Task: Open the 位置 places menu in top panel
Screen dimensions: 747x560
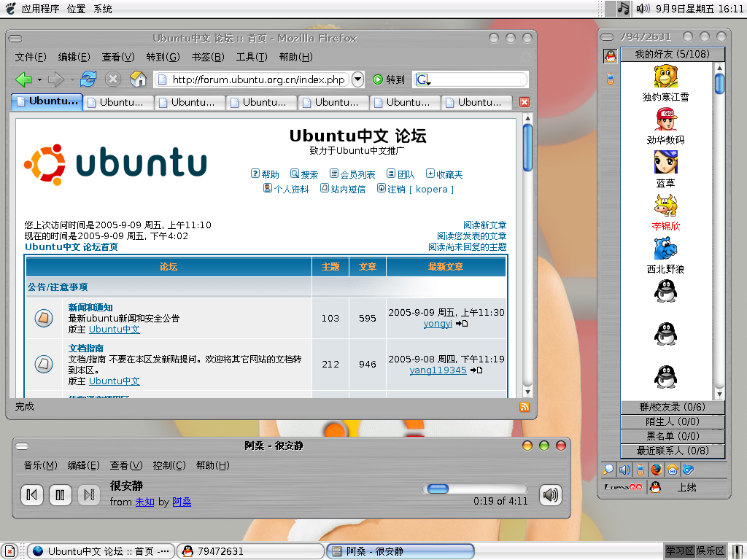Action: pos(76,9)
